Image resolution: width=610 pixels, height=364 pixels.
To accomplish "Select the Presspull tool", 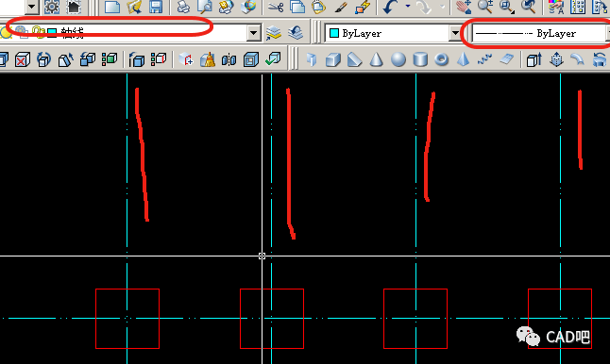I will 556,59.
